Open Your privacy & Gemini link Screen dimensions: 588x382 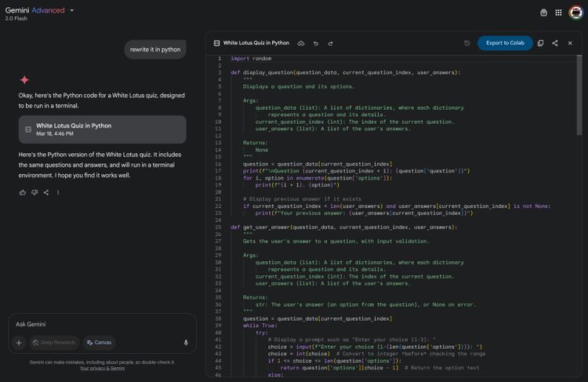tap(103, 369)
